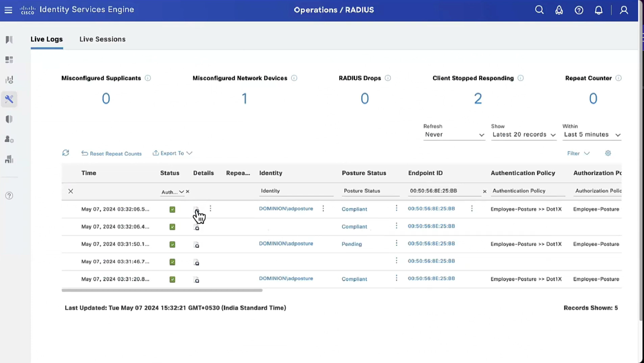Open details icon for 03:31:50 log entry
This screenshot has width=644, height=363.
click(x=197, y=245)
